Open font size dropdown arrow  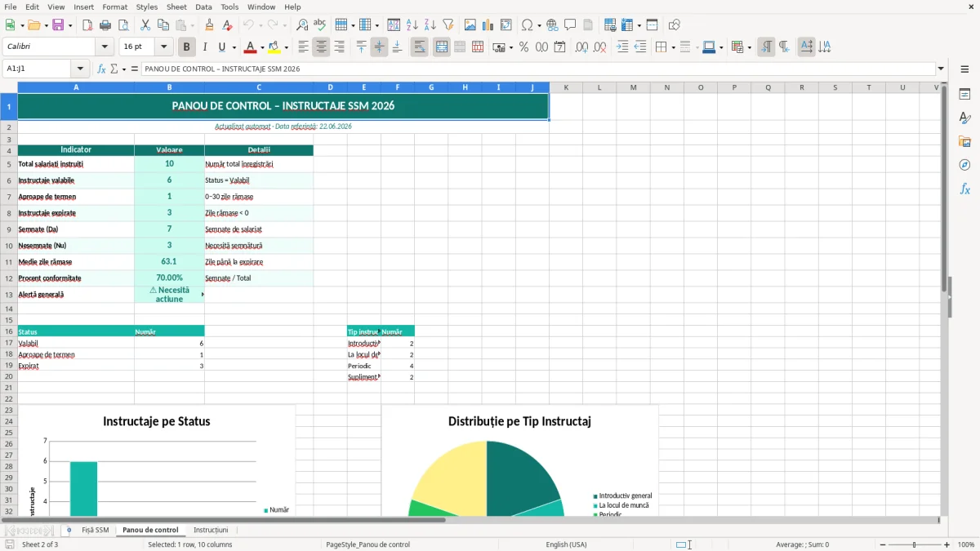[x=164, y=47]
